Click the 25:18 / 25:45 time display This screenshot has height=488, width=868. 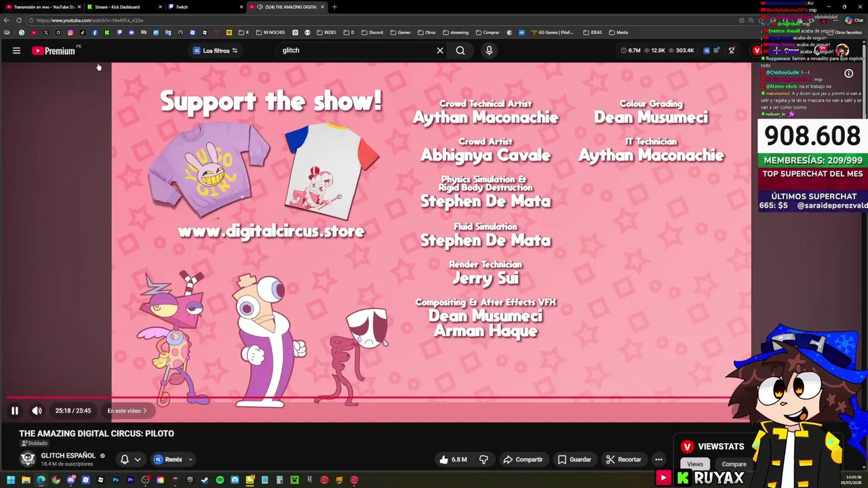click(73, 411)
